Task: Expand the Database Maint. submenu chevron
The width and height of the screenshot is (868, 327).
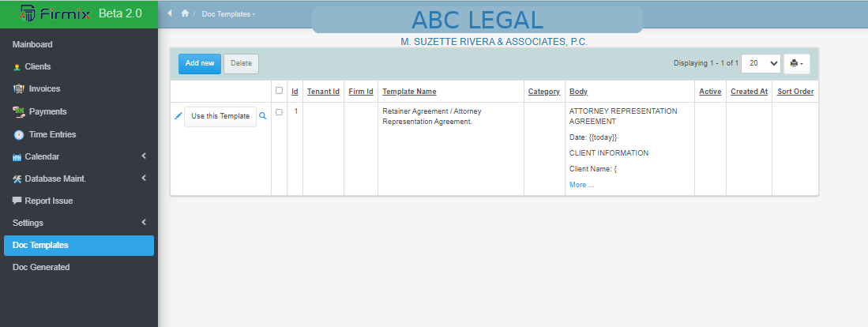Action: coord(144,179)
